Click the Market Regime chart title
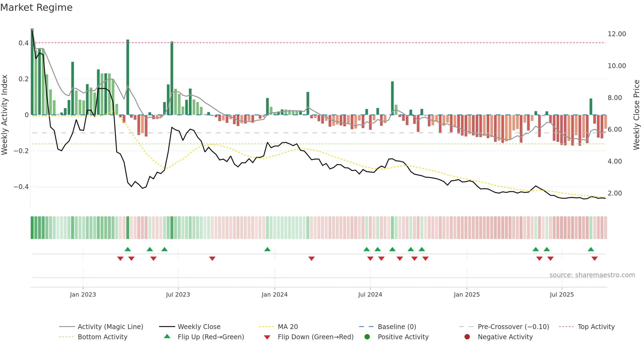Image resolution: width=644 pixels, height=362 pixels. (x=36, y=8)
